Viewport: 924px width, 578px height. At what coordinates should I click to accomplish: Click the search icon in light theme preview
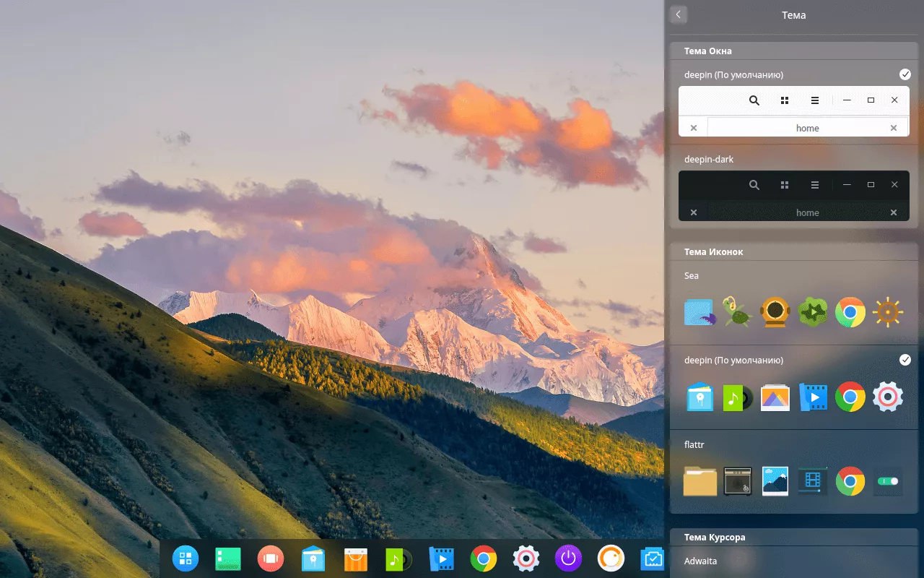(x=754, y=100)
